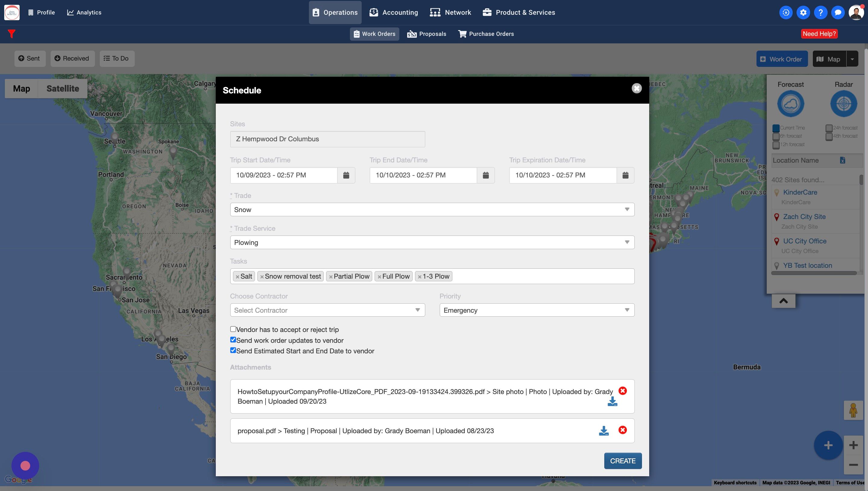The width and height of the screenshot is (868, 491).
Task: Open the Forecast weather icon
Action: pos(791,104)
